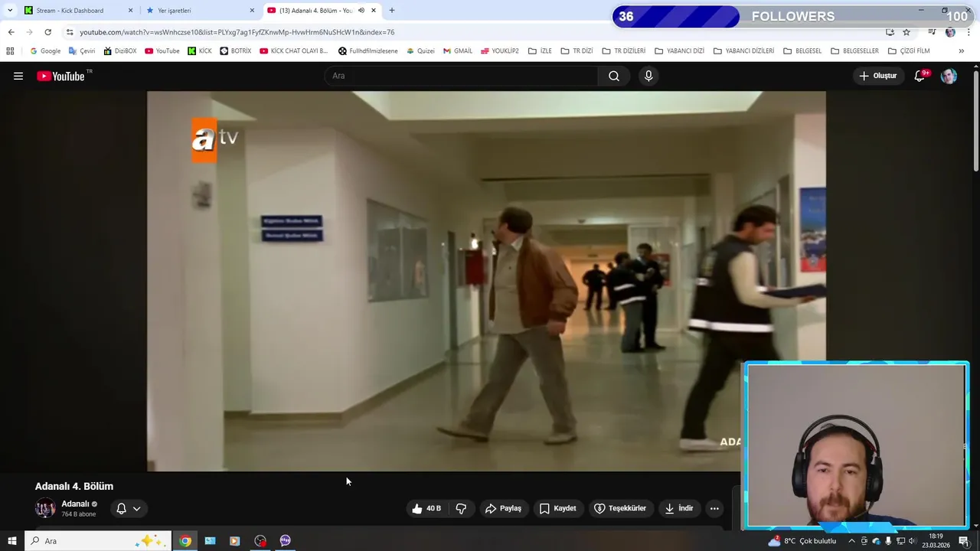
Task: Open the Fullhdfilmizlesene bookmark
Action: (x=368, y=51)
